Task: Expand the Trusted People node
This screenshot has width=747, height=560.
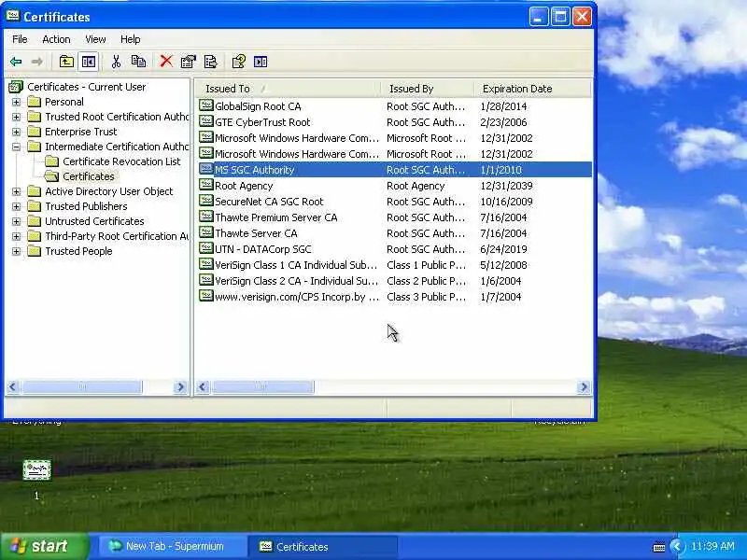Action: click(16, 251)
